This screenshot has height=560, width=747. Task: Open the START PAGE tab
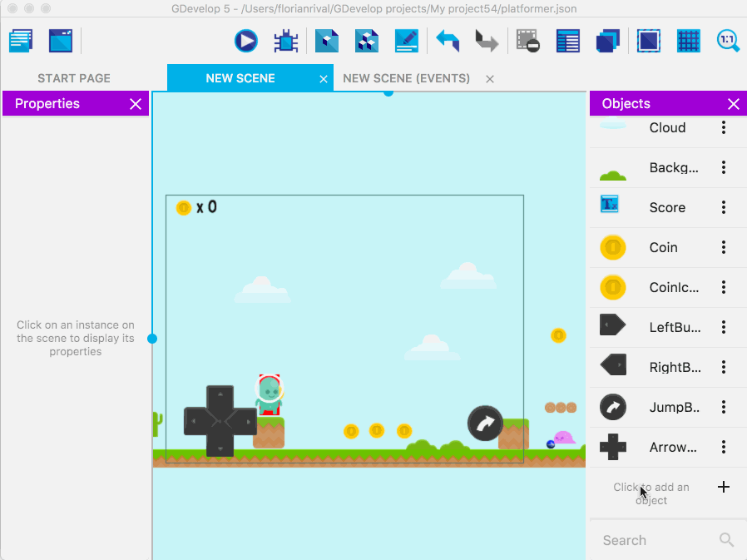pos(74,78)
